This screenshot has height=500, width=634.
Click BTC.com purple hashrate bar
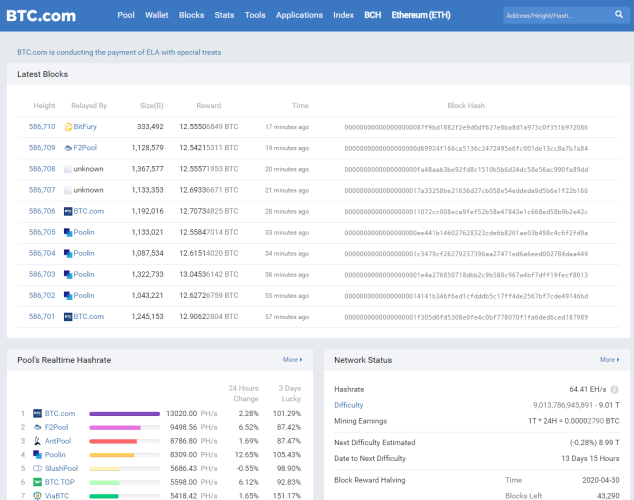[125, 414]
